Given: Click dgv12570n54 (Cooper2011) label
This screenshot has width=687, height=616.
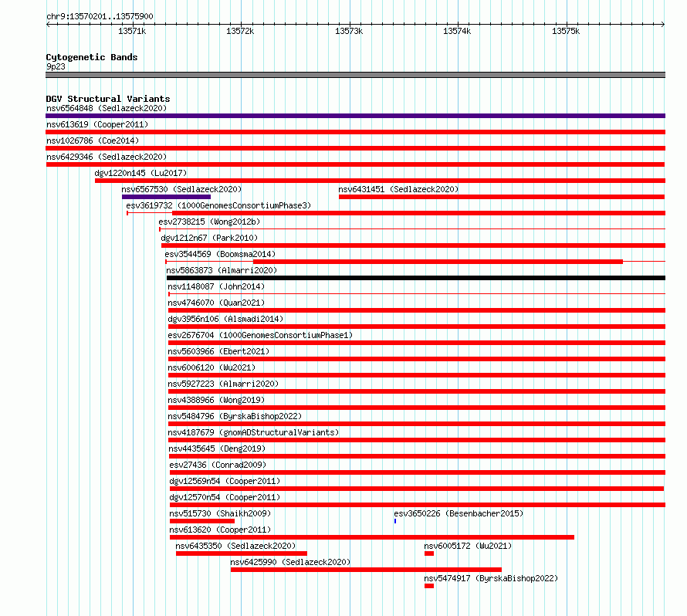Looking at the screenshot, I should [x=225, y=497].
